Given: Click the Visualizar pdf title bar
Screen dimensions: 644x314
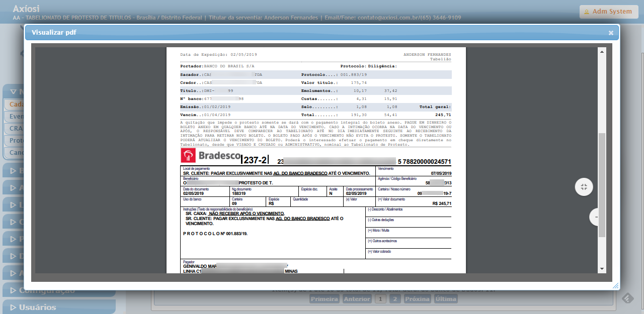Looking at the screenshot, I should tap(302, 33).
